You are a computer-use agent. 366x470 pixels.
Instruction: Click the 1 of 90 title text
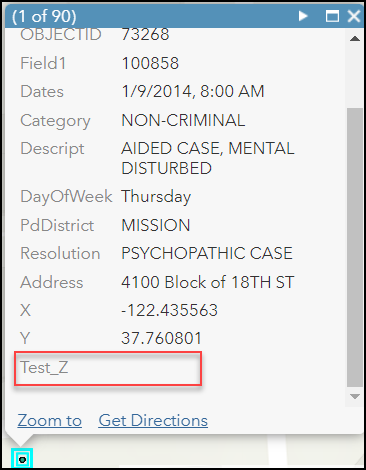tap(44, 16)
